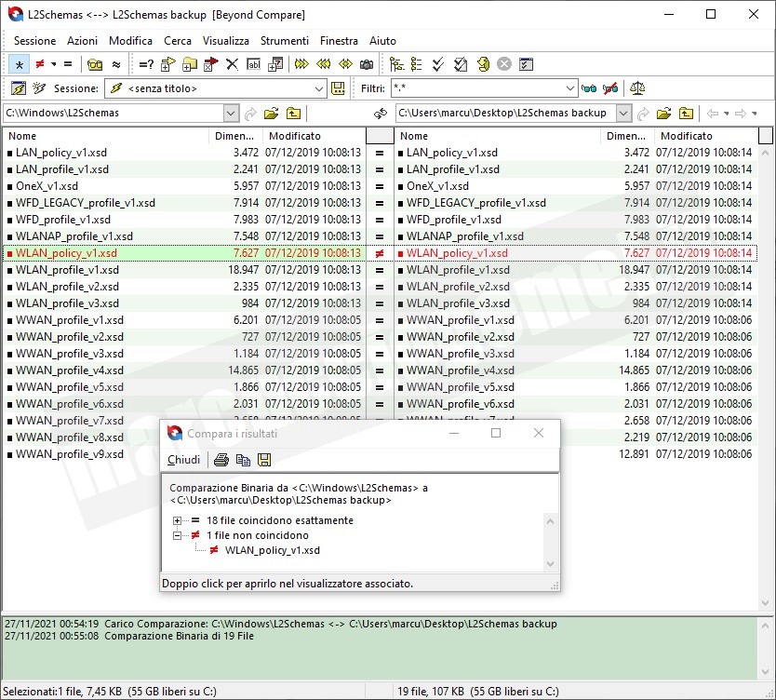Click the checked-box select files icon
The image size is (776, 700).
click(461, 64)
